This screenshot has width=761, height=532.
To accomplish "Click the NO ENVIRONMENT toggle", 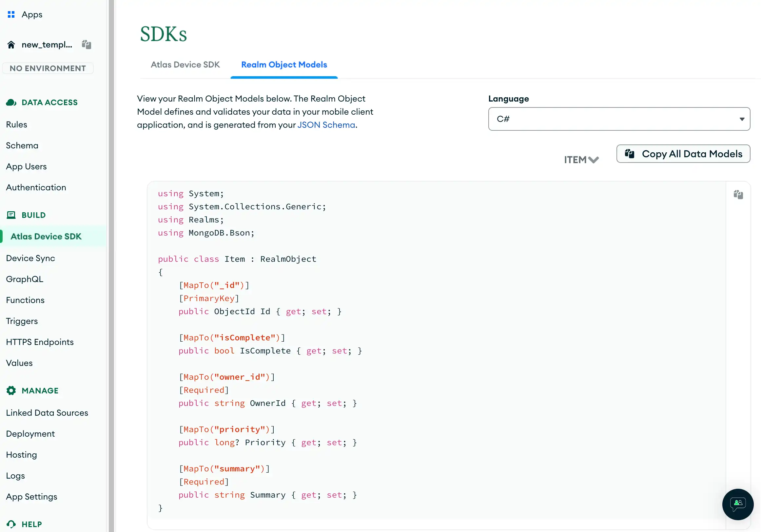I will 48,68.
